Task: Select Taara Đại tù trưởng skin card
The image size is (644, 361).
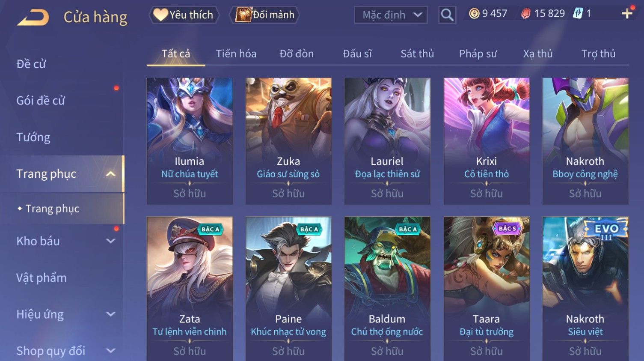Action: [x=487, y=289]
